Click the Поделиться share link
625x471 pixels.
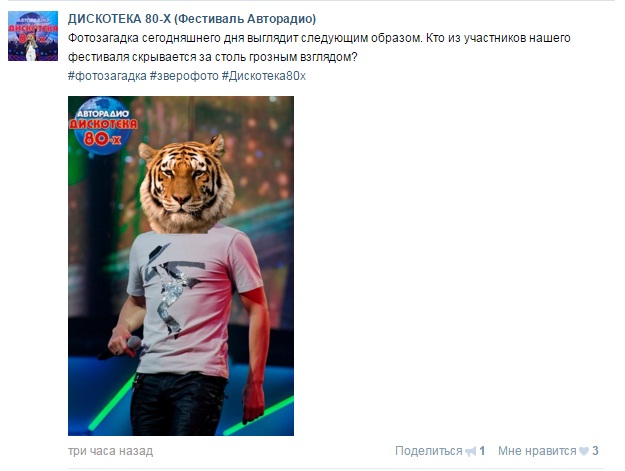(x=428, y=451)
